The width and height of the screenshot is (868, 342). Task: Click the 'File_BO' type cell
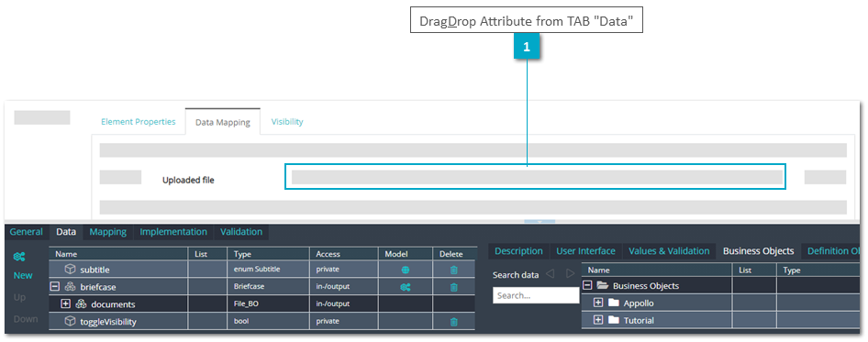coord(268,304)
